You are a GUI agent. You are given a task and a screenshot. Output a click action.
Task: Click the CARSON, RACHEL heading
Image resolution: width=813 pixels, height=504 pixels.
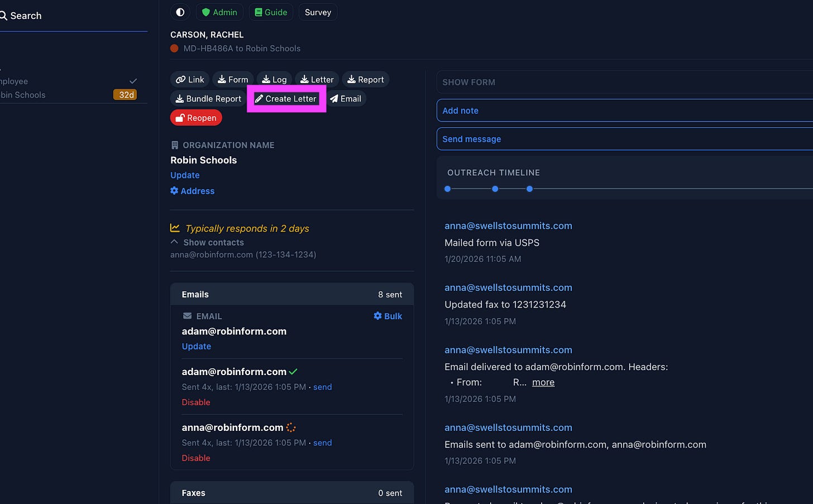[x=207, y=35]
